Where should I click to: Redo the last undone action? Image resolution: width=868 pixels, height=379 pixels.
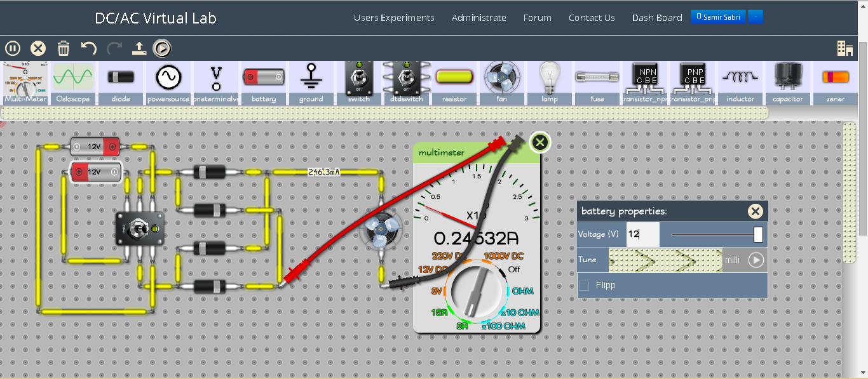114,48
